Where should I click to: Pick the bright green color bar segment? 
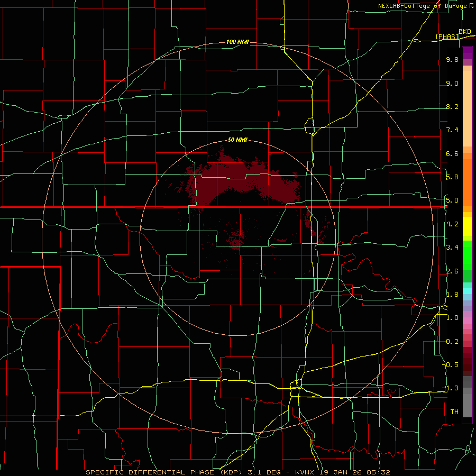[x=467, y=255]
